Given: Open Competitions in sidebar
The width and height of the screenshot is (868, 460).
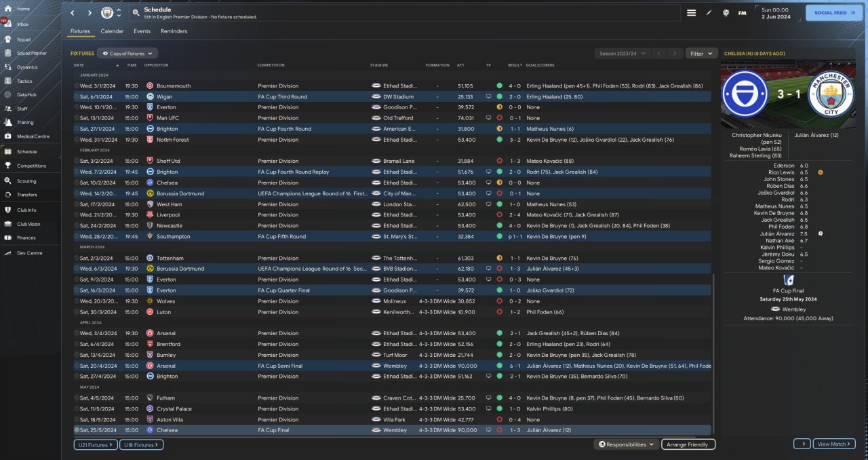Looking at the screenshot, I should click(x=31, y=166).
